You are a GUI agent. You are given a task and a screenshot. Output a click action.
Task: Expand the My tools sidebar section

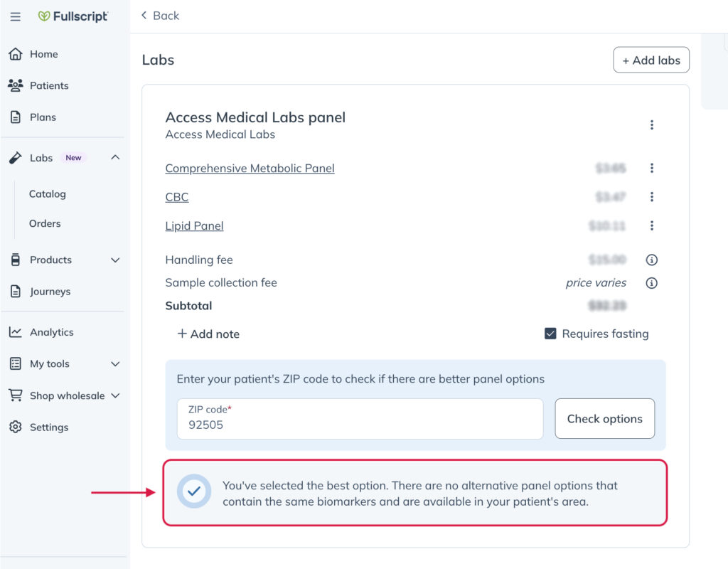(116, 364)
